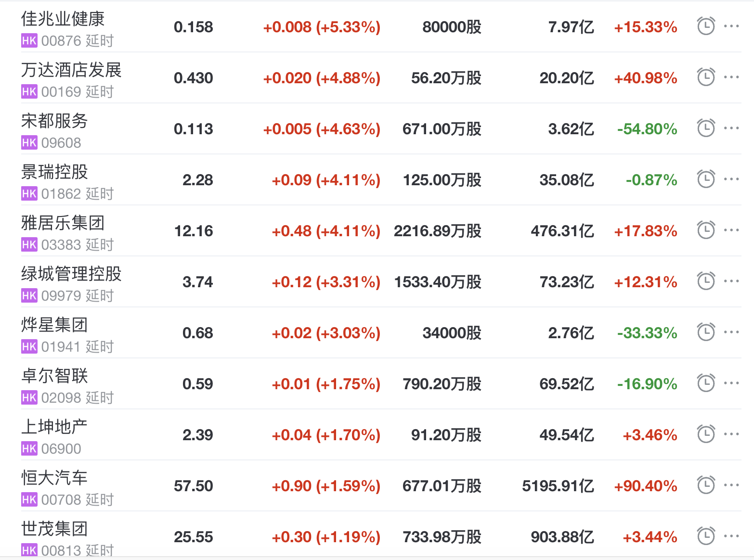Screen dimensions: 754x560
Task: Open more options for 万达酒店发展
Action: [731, 77]
